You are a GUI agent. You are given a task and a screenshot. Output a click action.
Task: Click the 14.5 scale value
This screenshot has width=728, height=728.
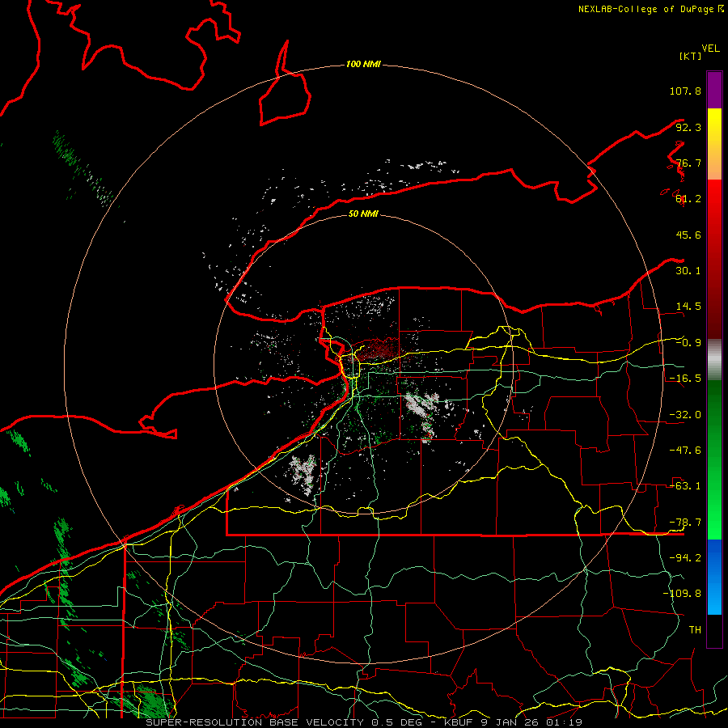688,307
